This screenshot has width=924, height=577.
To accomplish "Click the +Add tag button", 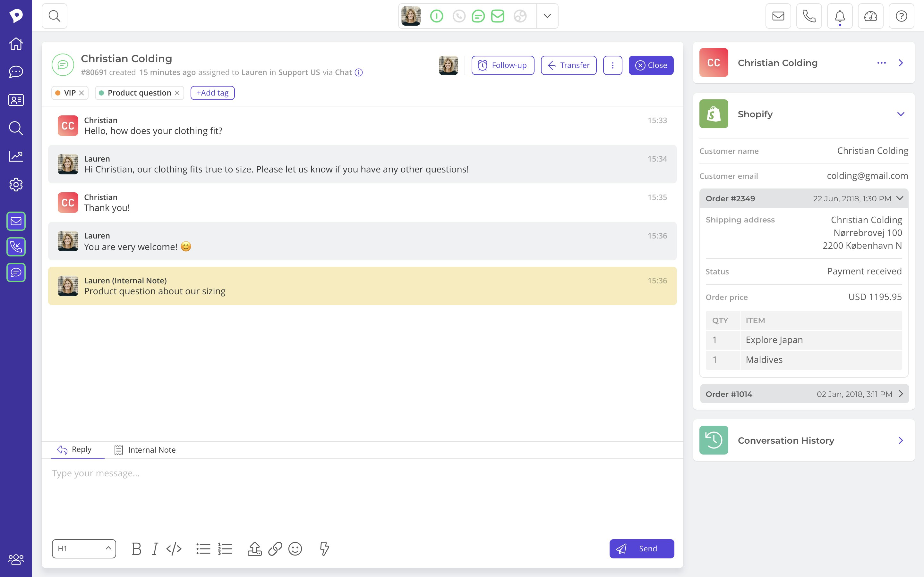I will tap(212, 93).
